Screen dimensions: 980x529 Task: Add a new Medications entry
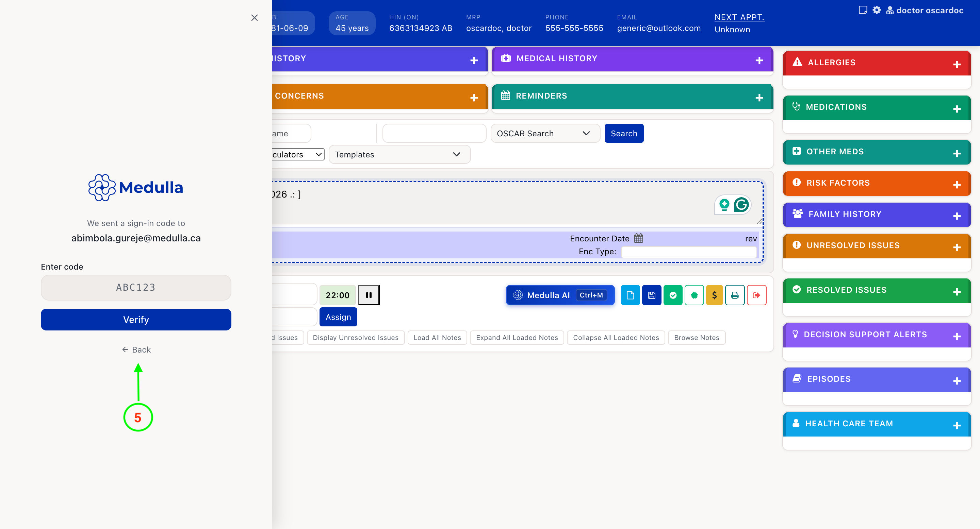click(957, 109)
